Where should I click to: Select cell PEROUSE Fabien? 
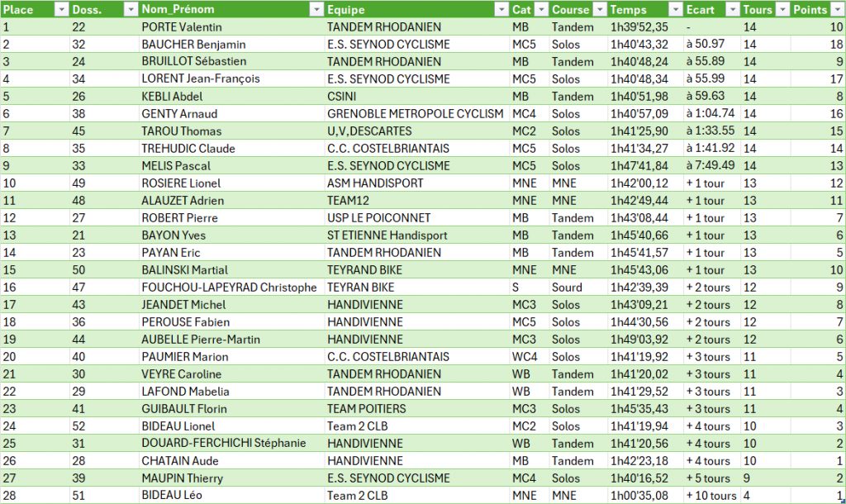coord(232,322)
